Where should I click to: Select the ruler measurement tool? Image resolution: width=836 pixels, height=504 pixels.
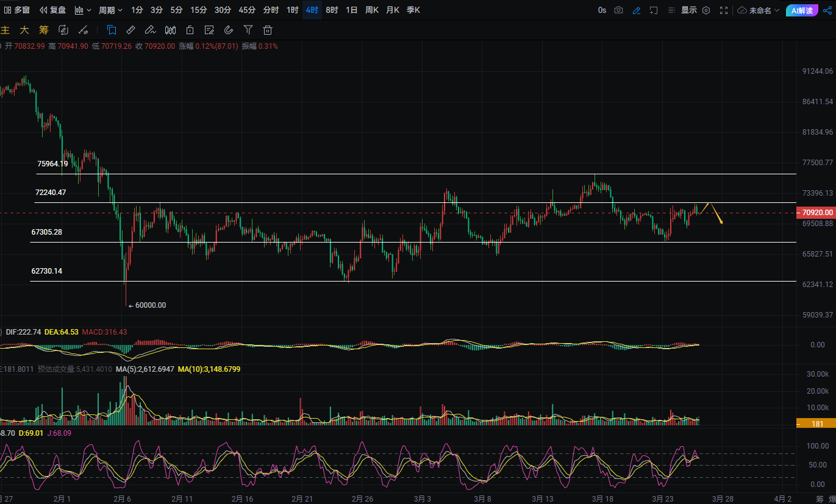point(130,30)
